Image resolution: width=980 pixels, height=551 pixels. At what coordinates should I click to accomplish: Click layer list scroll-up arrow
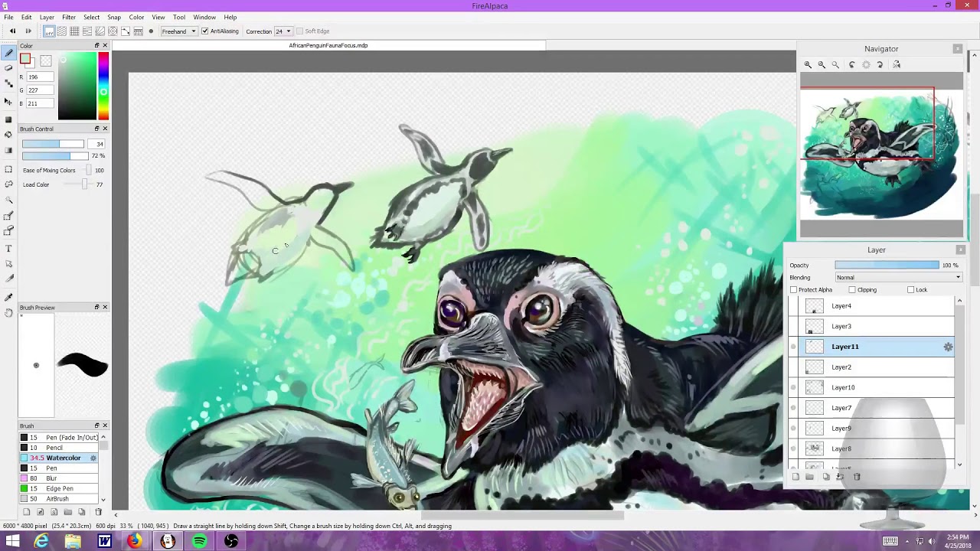click(x=959, y=301)
